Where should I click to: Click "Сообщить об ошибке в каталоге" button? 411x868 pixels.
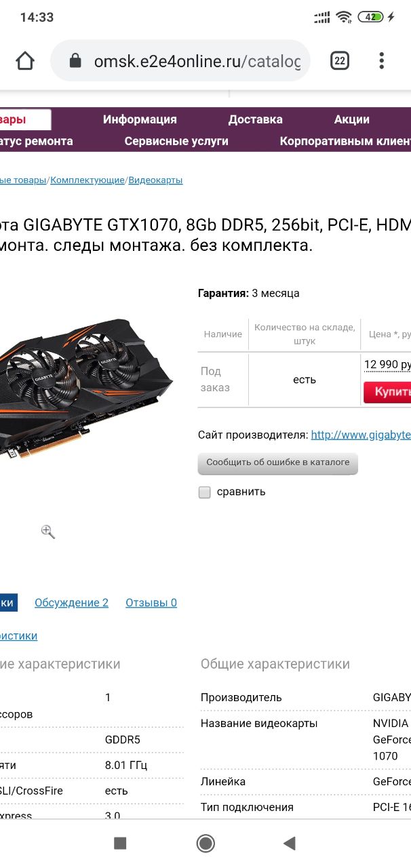click(278, 463)
